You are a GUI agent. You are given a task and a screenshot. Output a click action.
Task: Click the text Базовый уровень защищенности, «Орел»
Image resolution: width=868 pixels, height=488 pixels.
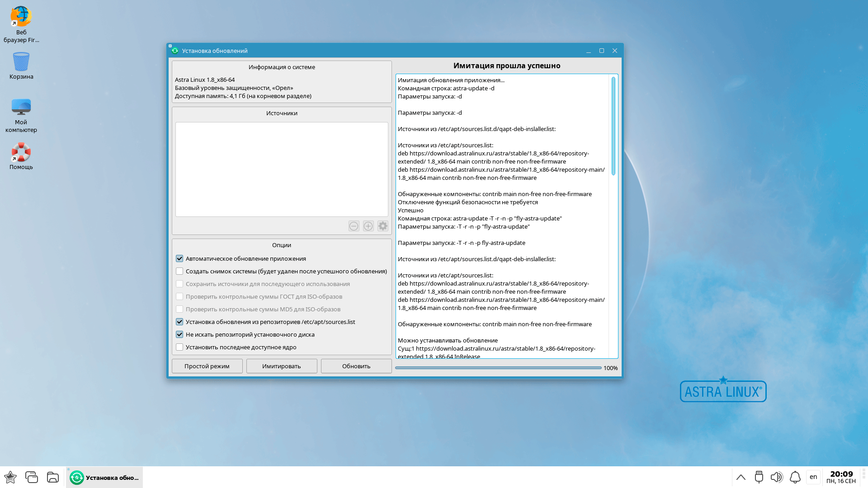(234, 88)
